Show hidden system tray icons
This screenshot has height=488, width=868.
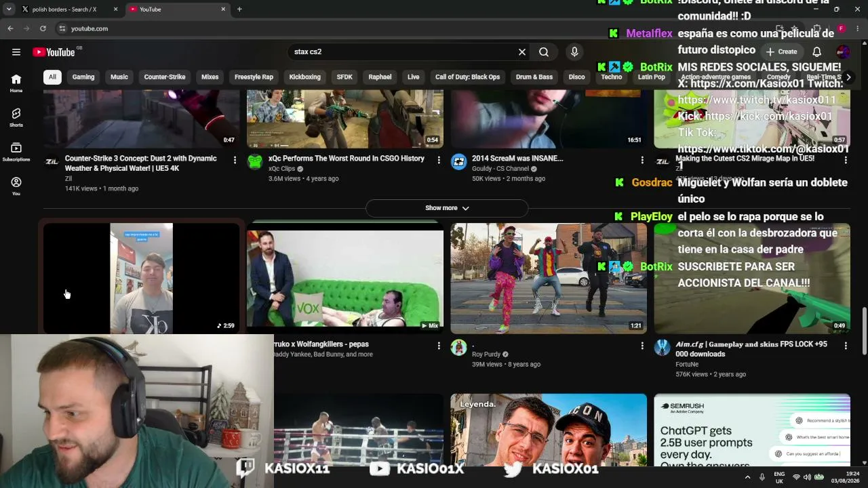pyautogui.click(x=748, y=477)
